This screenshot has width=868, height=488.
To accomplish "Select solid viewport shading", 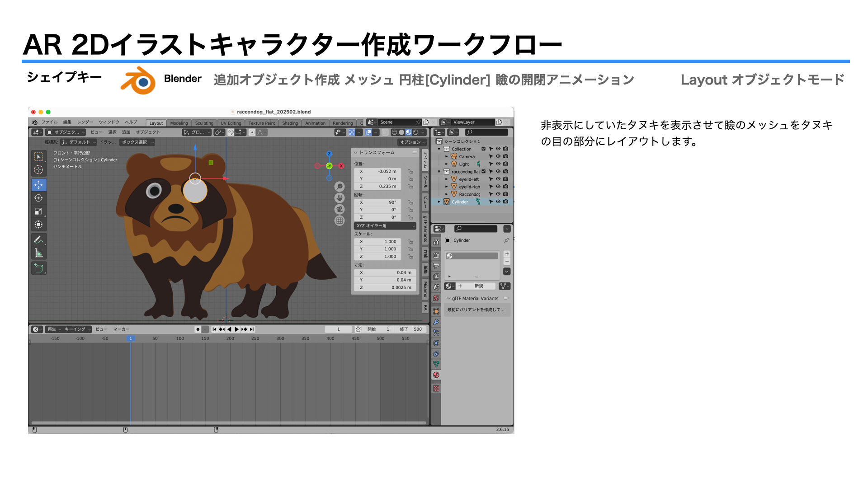I will point(401,132).
